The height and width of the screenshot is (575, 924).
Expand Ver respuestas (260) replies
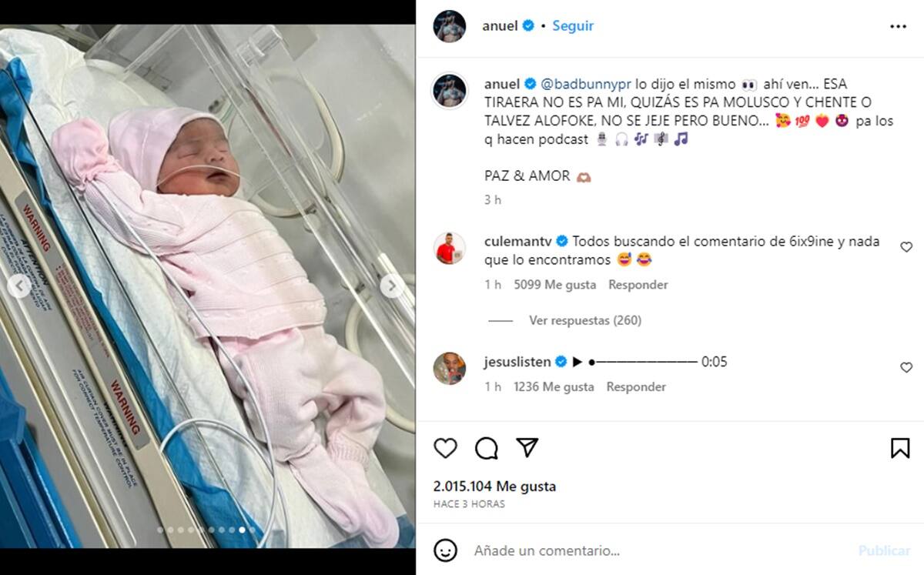pyautogui.click(x=585, y=320)
